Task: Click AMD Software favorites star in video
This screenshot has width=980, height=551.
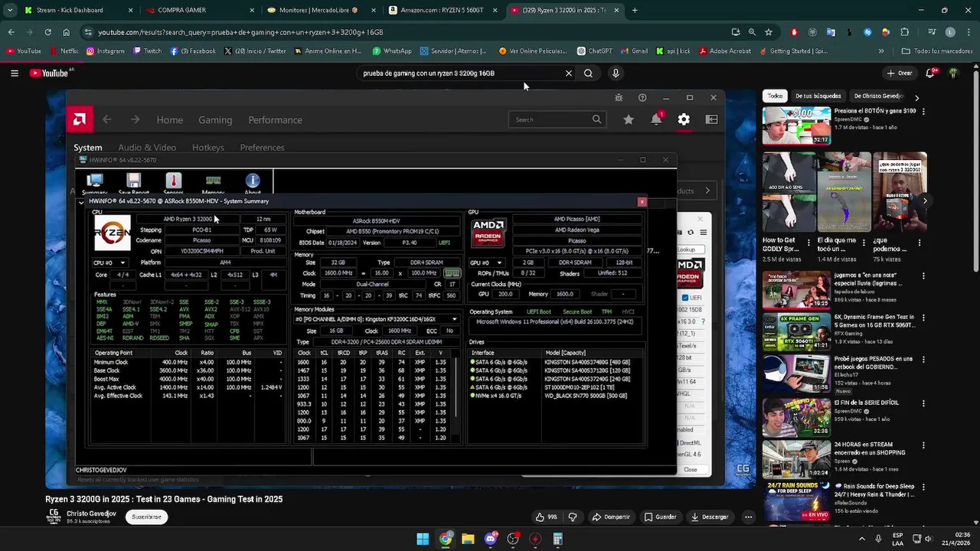Action: [629, 119]
